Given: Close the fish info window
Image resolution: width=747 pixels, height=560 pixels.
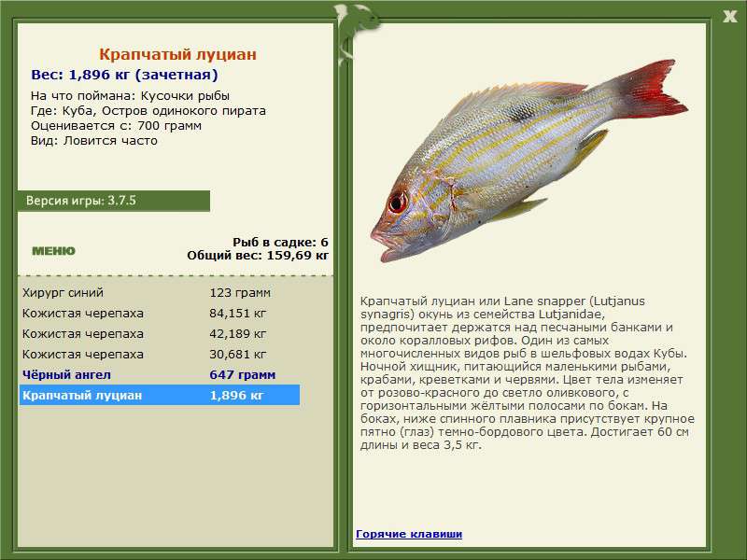Looking at the screenshot, I should (x=729, y=17).
